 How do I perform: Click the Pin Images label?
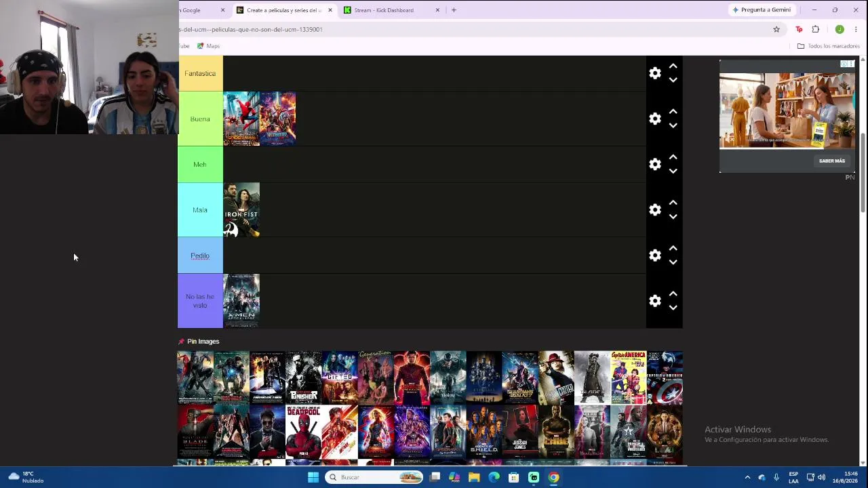click(203, 342)
